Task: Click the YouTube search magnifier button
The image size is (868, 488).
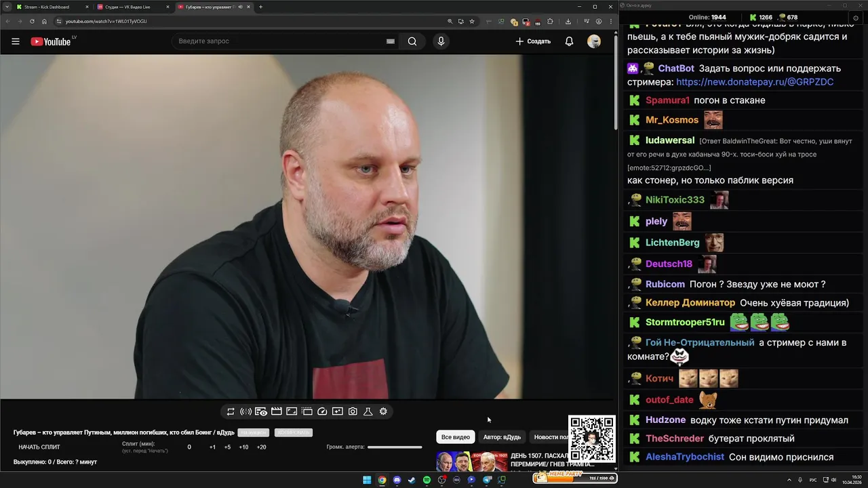Action: [412, 41]
